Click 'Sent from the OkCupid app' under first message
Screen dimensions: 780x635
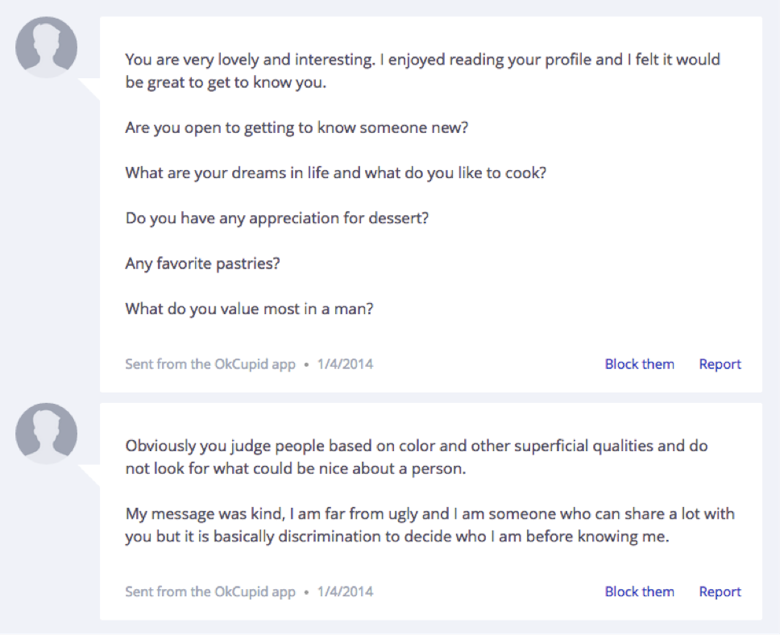pyautogui.click(x=210, y=364)
